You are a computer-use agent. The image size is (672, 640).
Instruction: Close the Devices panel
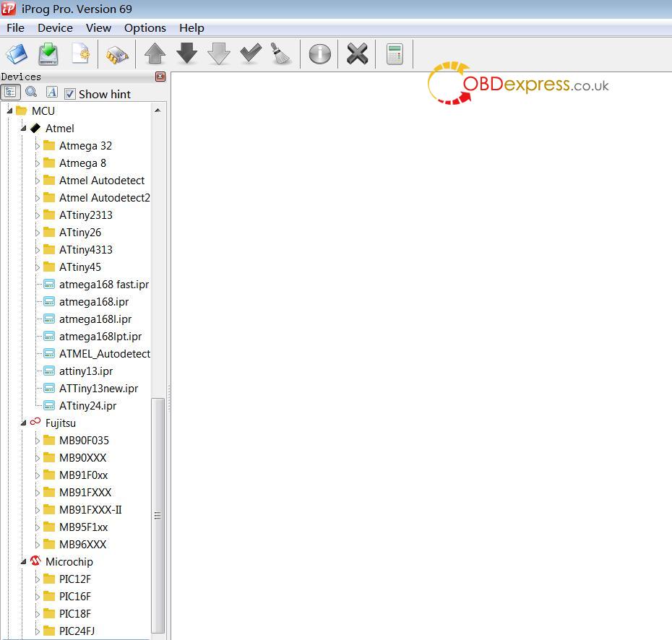[160, 77]
